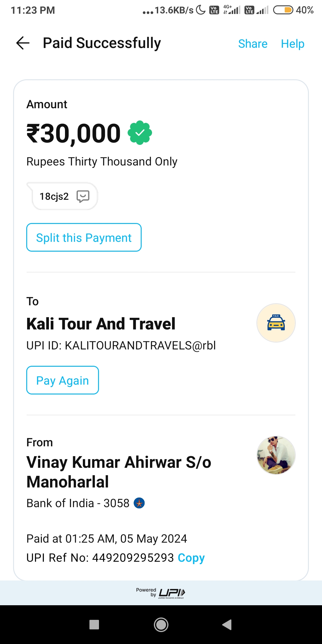
Task: Tap the UPI ID KALITOURANDTRAVELS@rbl text
Action: [121, 346]
